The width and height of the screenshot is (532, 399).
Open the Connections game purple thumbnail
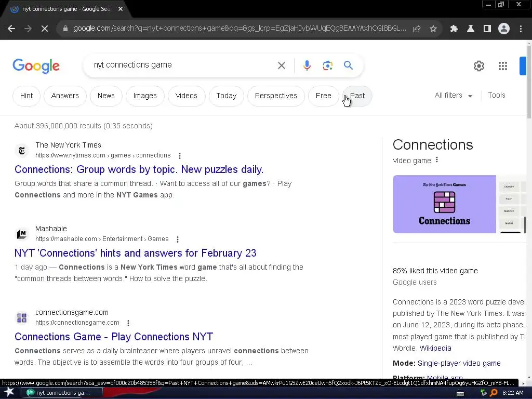(444, 204)
